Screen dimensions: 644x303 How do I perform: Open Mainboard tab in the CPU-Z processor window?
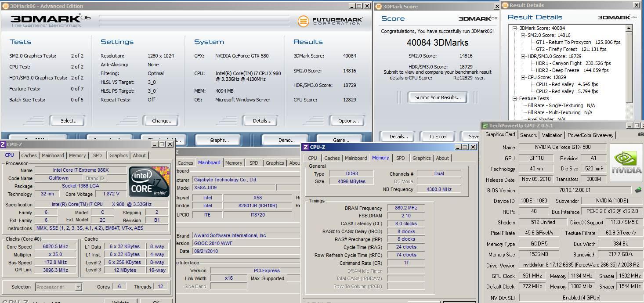click(x=53, y=155)
